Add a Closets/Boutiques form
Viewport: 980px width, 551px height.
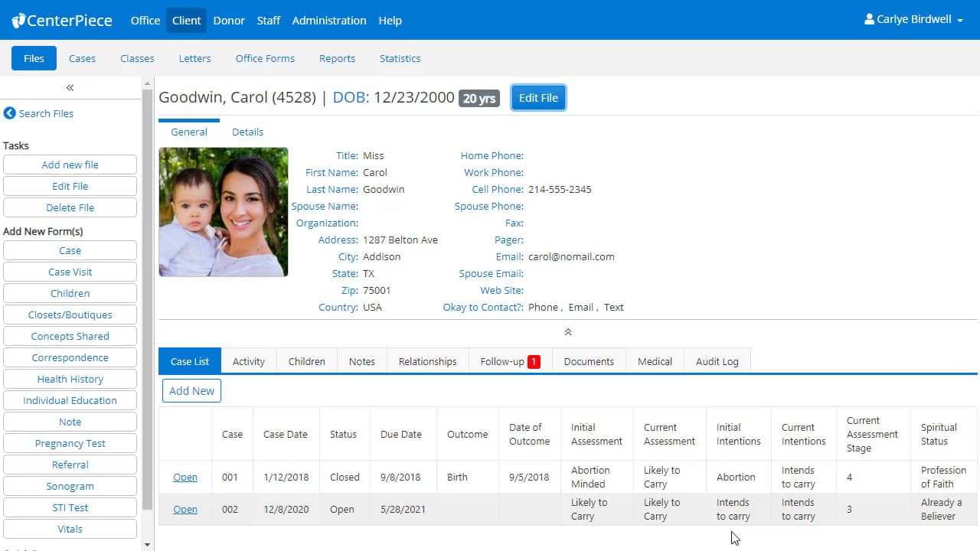click(70, 315)
